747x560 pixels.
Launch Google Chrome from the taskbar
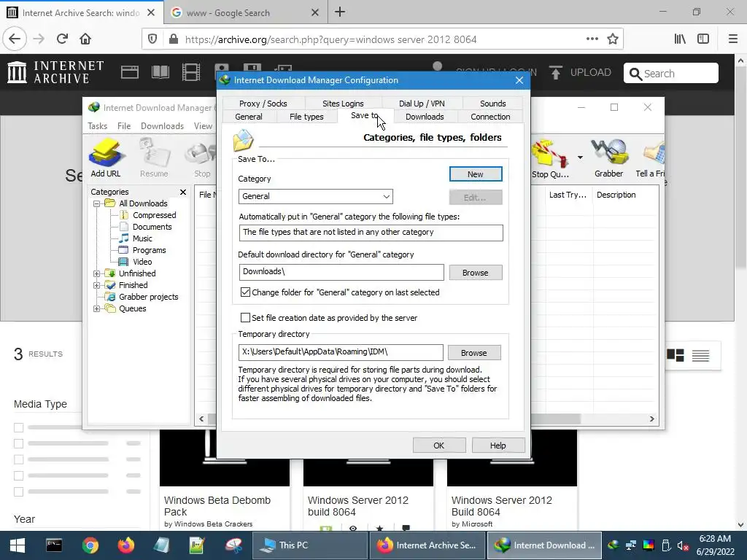pyautogui.click(x=90, y=545)
